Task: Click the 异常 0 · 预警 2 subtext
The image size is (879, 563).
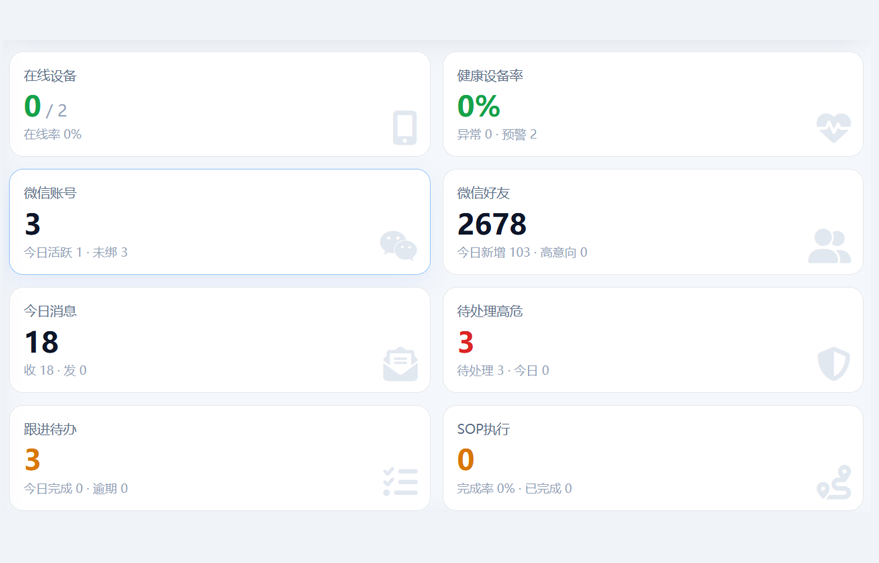Action: tap(497, 135)
